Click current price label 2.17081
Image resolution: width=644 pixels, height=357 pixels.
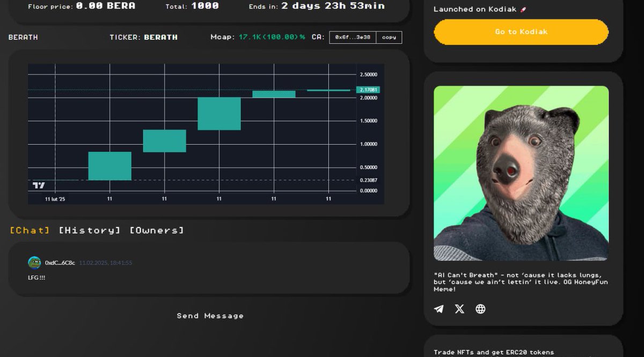pos(368,90)
